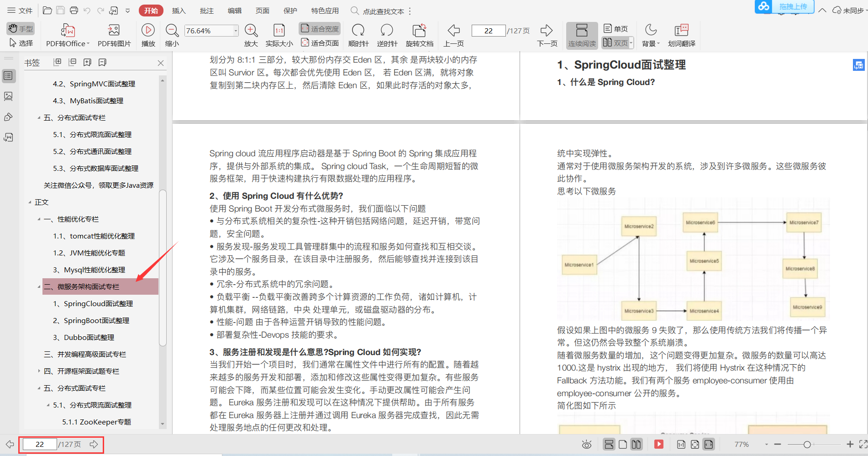Open bookmark 5.1.1 ZooKeeper专题
The image size is (868, 456).
click(96, 422)
